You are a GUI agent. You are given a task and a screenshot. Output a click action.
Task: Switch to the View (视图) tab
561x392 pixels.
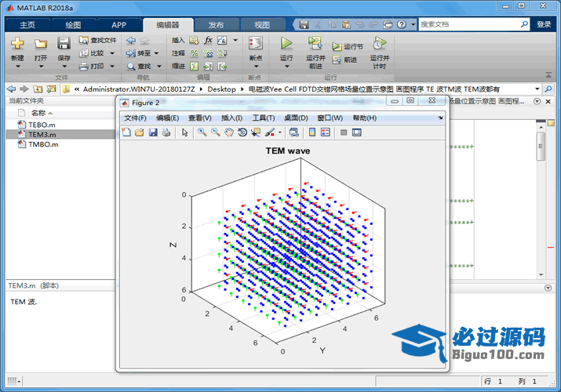262,25
